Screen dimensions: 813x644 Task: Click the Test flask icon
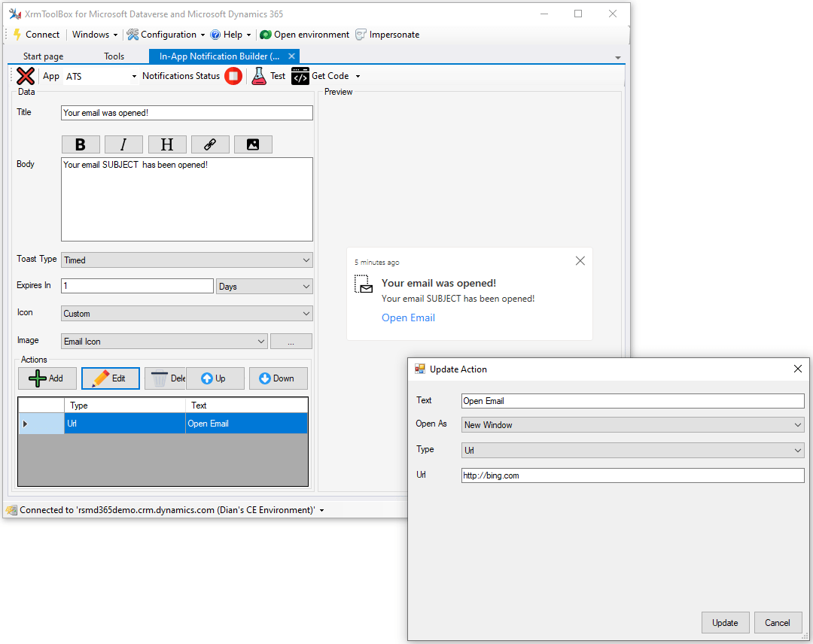coord(259,76)
